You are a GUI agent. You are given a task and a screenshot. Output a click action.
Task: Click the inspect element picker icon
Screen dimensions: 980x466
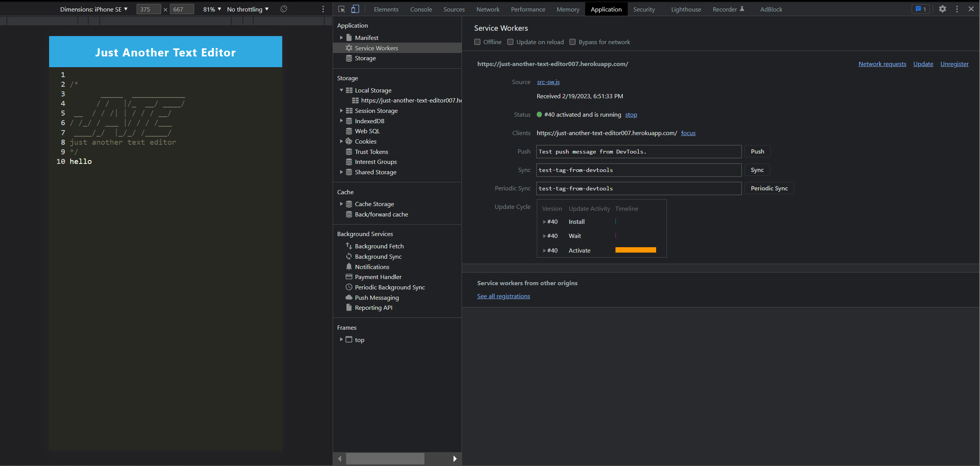(342, 9)
